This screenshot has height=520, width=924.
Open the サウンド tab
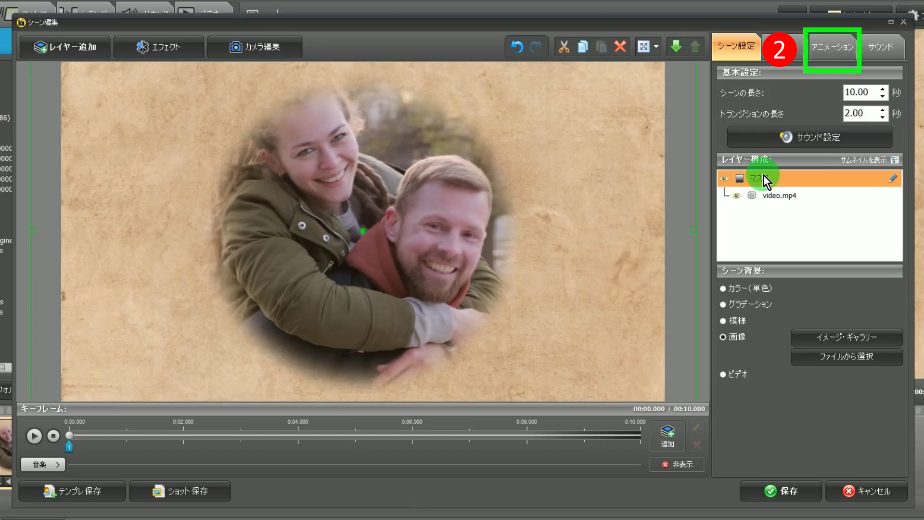point(881,47)
